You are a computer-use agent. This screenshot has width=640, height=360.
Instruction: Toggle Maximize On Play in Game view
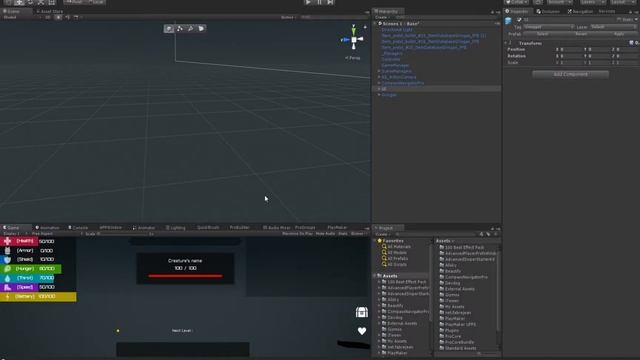click(297, 234)
